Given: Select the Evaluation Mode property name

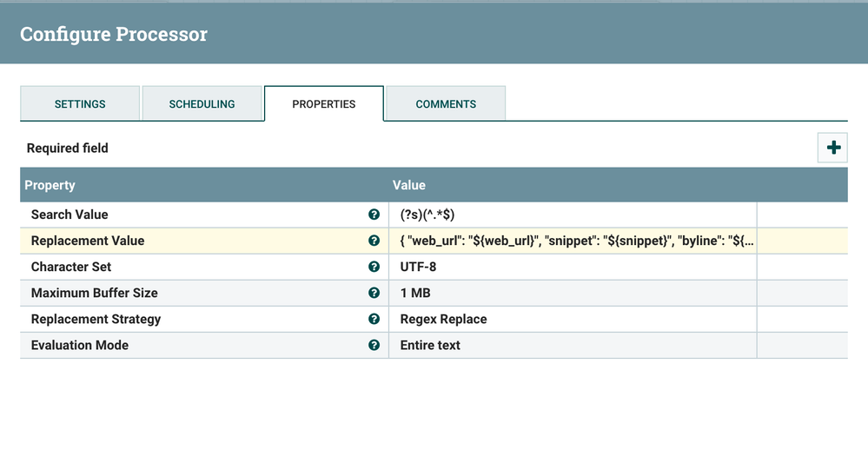Looking at the screenshot, I should tap(80, 345).
